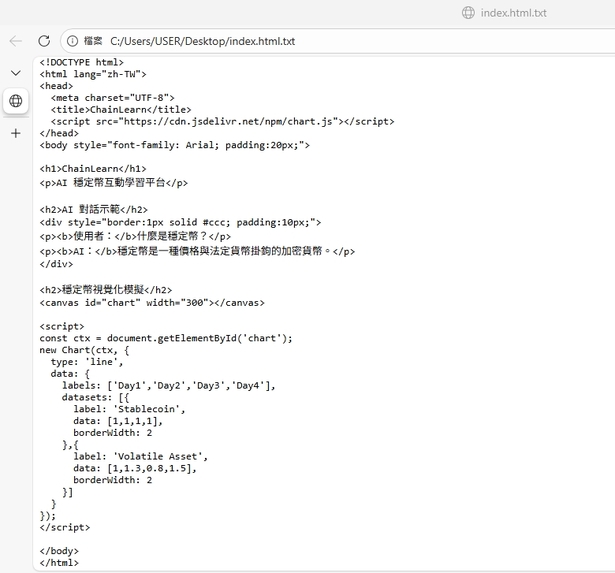Click the '<h2>AI 對話示範</h2>' line
615x573 pixels.
(x=94, y=209)
